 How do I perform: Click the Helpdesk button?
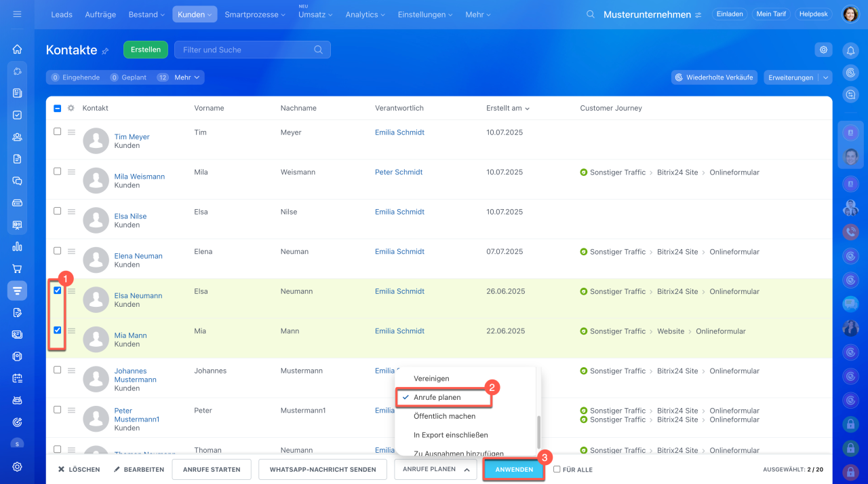813,14
